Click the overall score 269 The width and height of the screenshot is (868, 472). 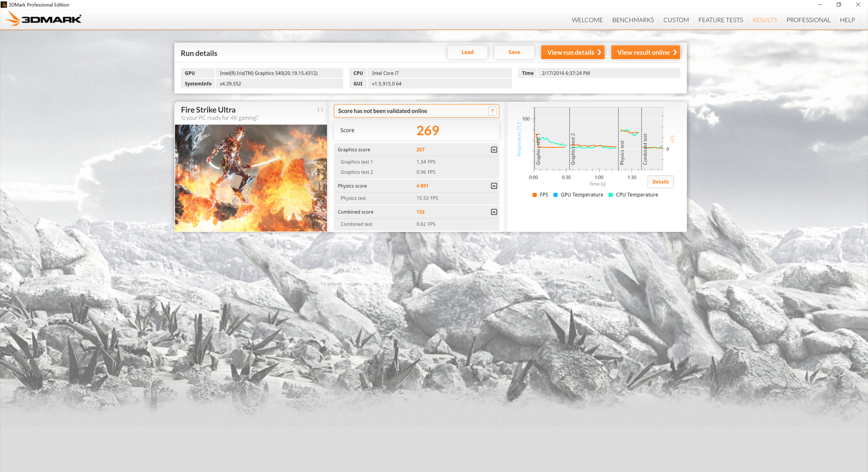click(428, 131)
